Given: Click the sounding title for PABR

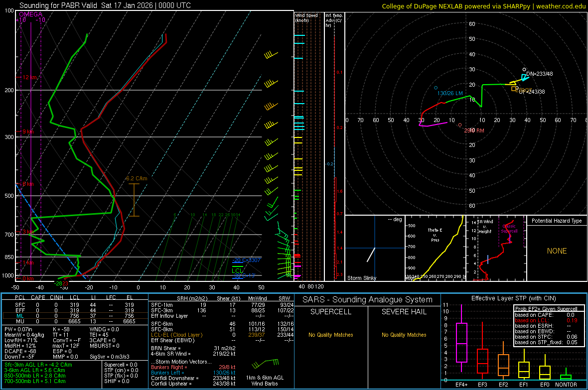Looking at the screenshot, I should pyautogui.click(x=105, y=5).
